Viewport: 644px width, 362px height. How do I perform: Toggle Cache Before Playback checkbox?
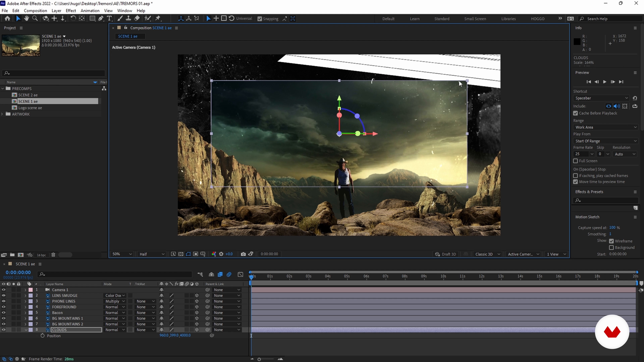pos(576,113)
